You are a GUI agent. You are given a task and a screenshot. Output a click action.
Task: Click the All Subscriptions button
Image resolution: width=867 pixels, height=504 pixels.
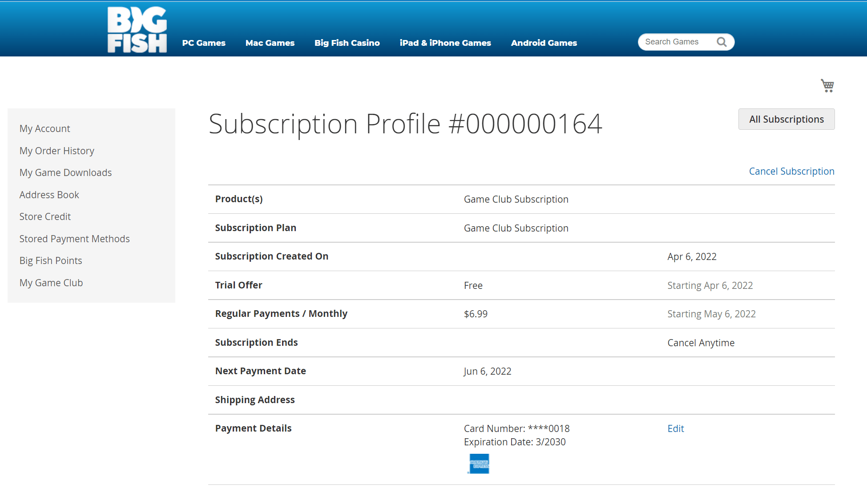[x=786, y=119]
